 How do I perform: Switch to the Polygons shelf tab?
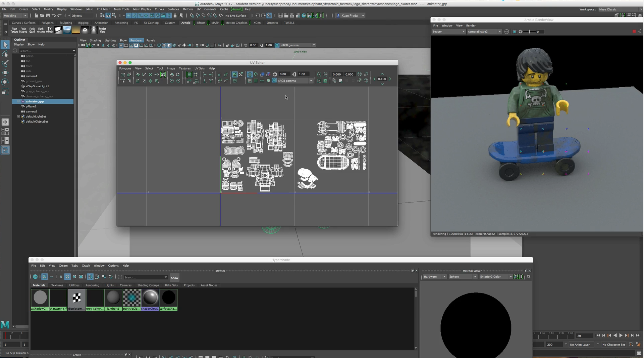[47, 23]
